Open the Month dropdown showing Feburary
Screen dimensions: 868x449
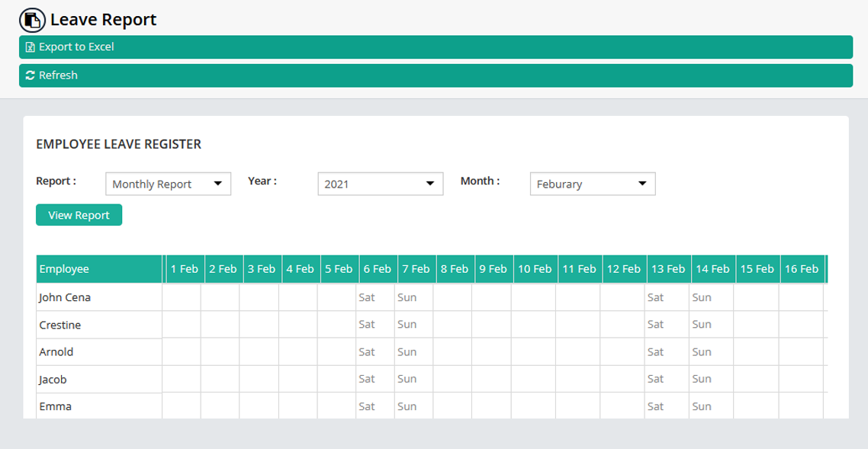point(592,184)
